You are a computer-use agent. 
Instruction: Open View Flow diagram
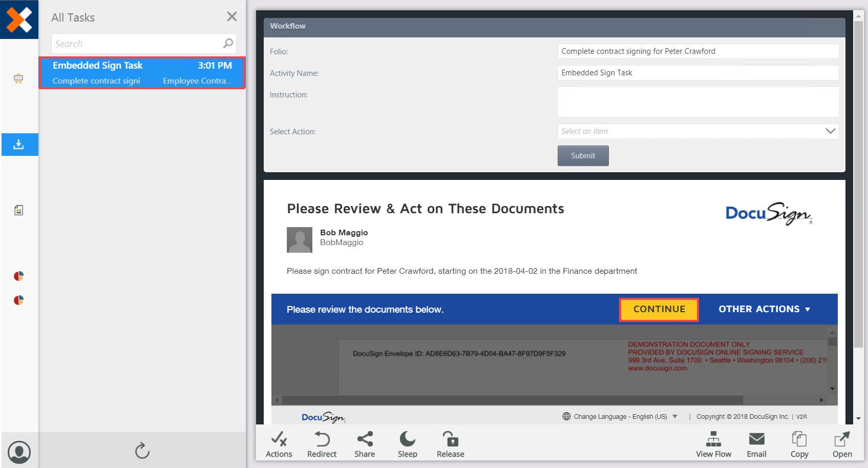click(x=713, y=444)
